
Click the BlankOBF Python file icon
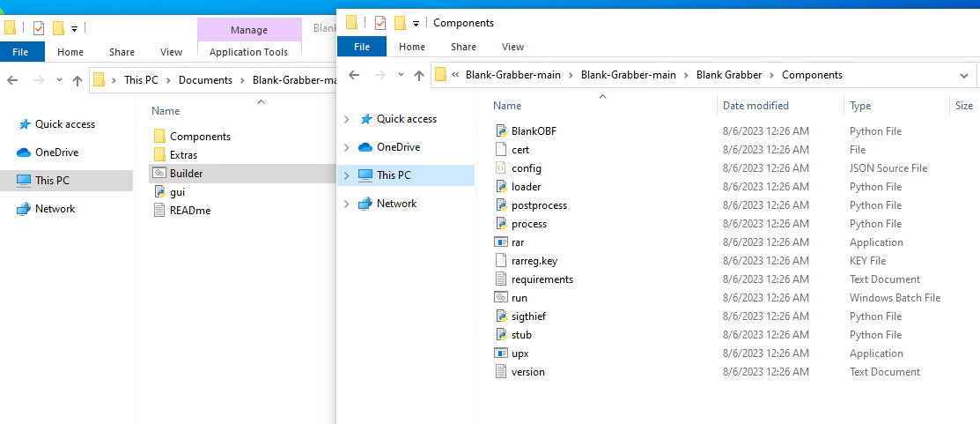(x=501, y=131)
